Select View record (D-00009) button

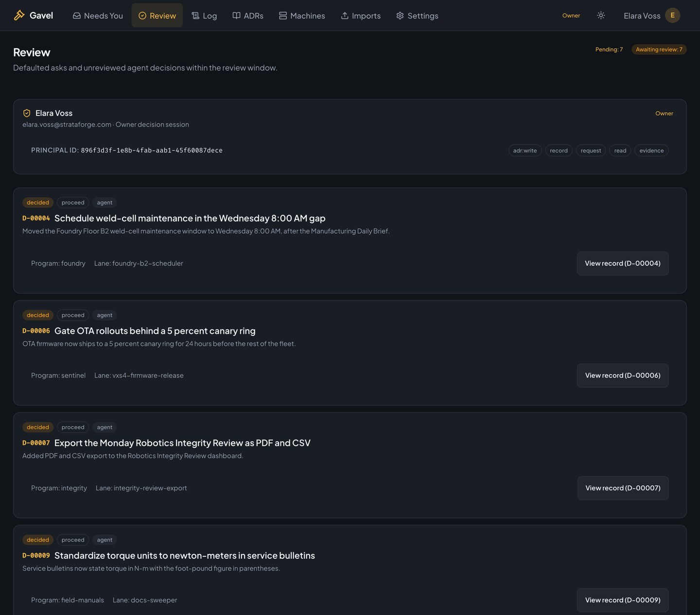click(623, 600)
